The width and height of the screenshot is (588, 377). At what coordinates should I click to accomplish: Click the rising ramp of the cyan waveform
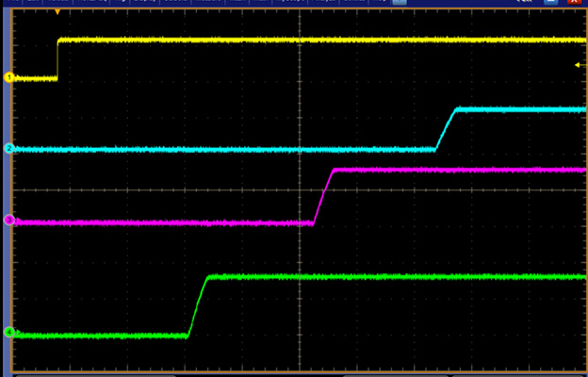tap(446, 129)
